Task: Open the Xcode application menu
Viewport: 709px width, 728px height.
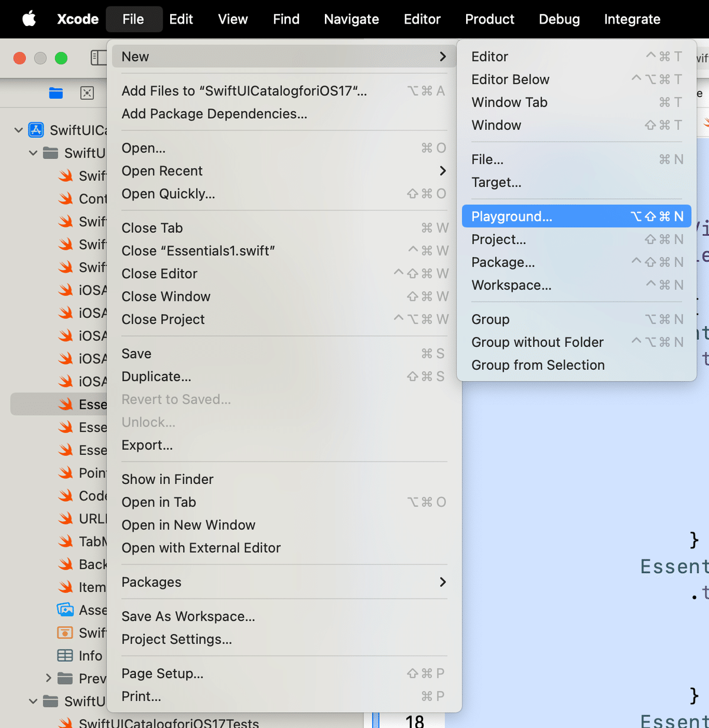Action: pos(77,19)
